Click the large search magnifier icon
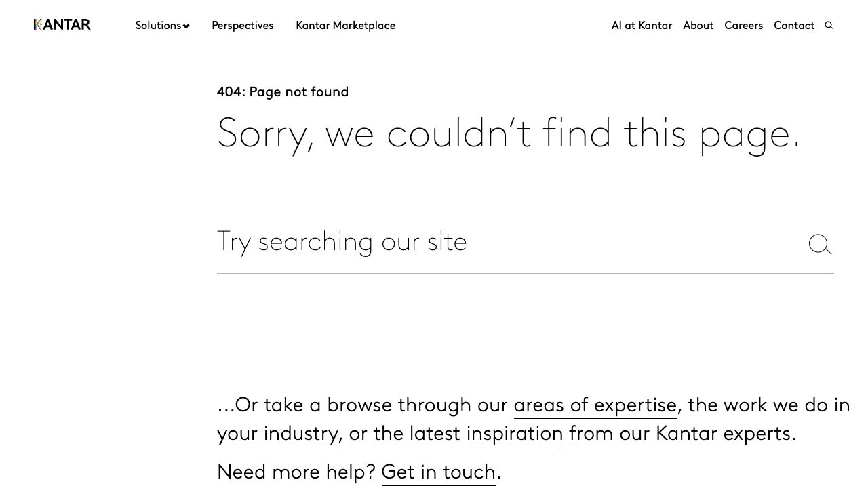Image resolution: width=868 pixels, height=488 pixels. [x=820, y=244]
